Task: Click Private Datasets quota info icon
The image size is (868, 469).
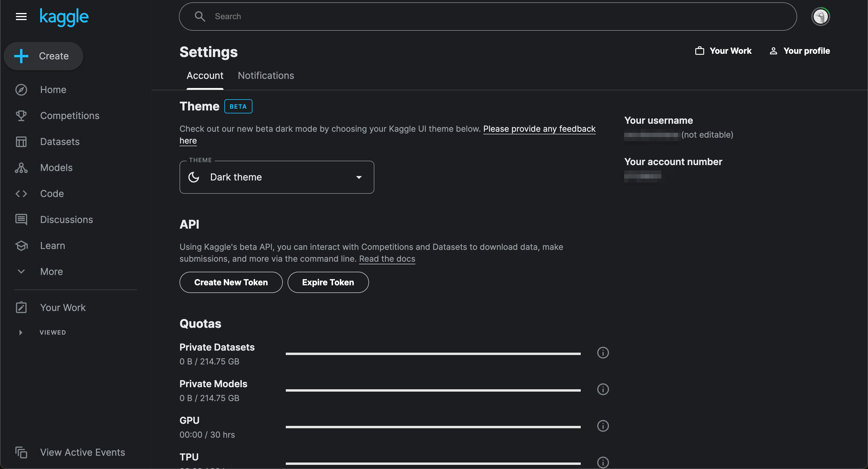Action: point(603,353)
